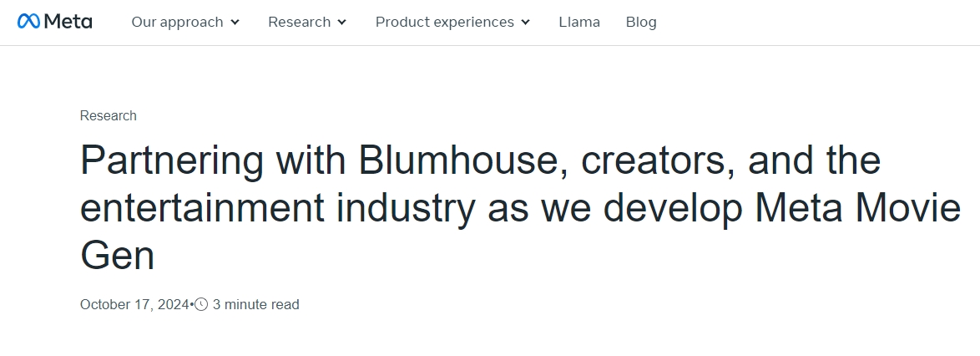Click the "3 minute read" text

point(255,305)
